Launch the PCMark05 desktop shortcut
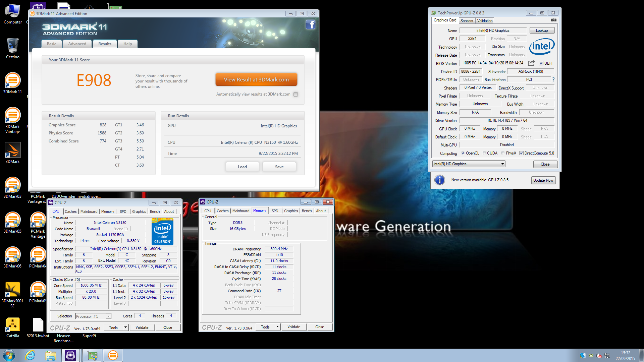 38,292
